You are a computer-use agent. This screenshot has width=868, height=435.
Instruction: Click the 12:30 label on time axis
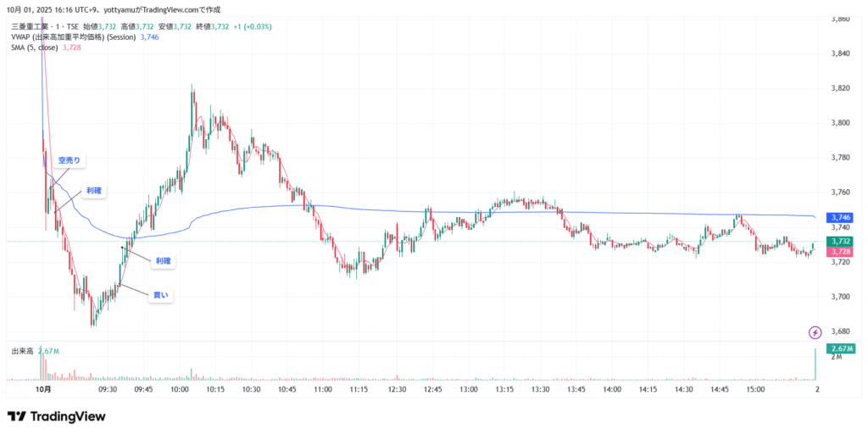click(397, 389)
